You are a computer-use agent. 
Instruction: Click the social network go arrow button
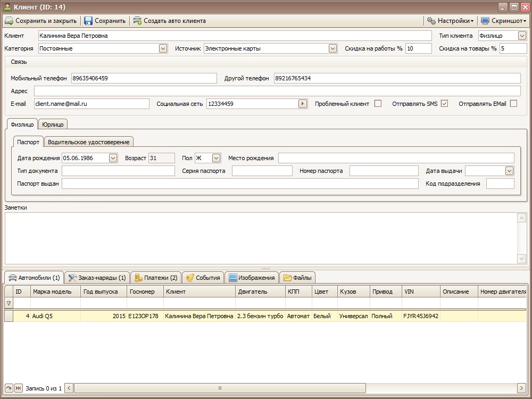coord(303,104)
